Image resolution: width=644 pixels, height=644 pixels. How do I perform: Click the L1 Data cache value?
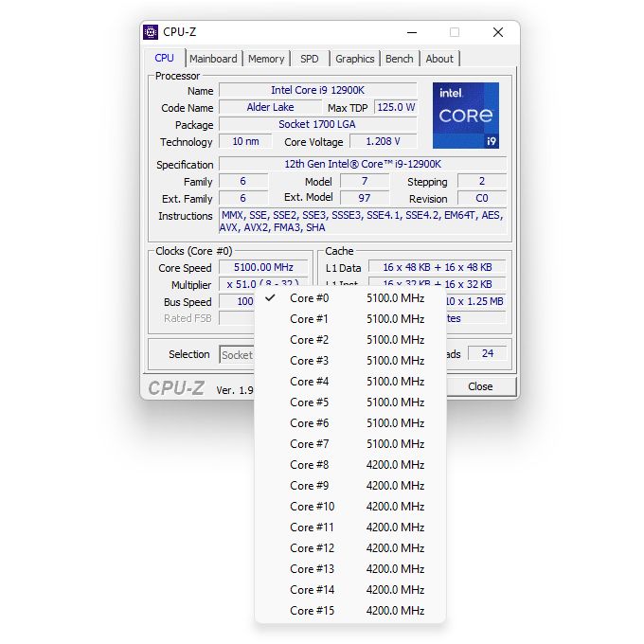pyautogui.click(x=438, y=267)
